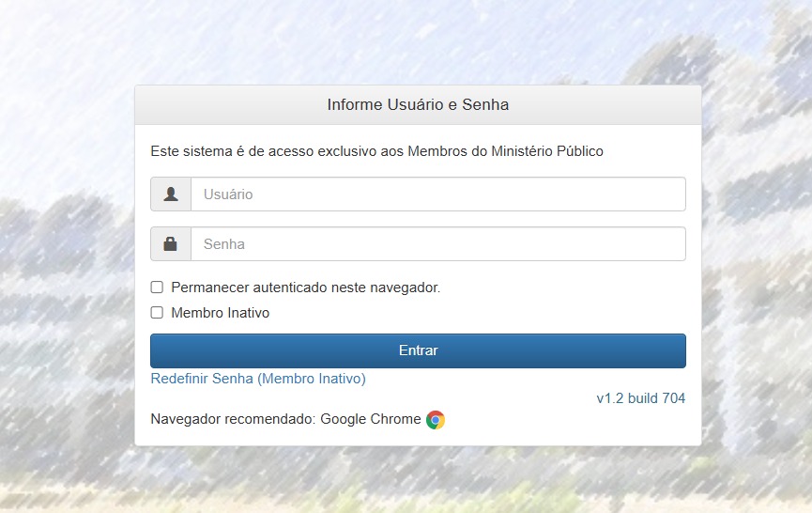Focus the Senha password field
Screen dimensions: 812x513
[x=437, y=244]
